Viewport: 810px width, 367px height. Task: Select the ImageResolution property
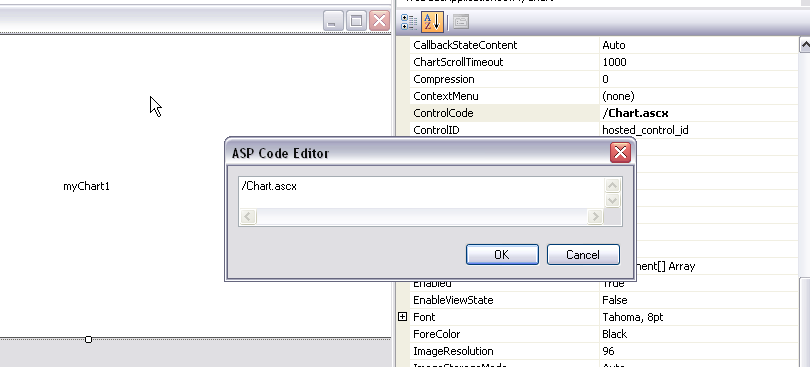[453, 351]
